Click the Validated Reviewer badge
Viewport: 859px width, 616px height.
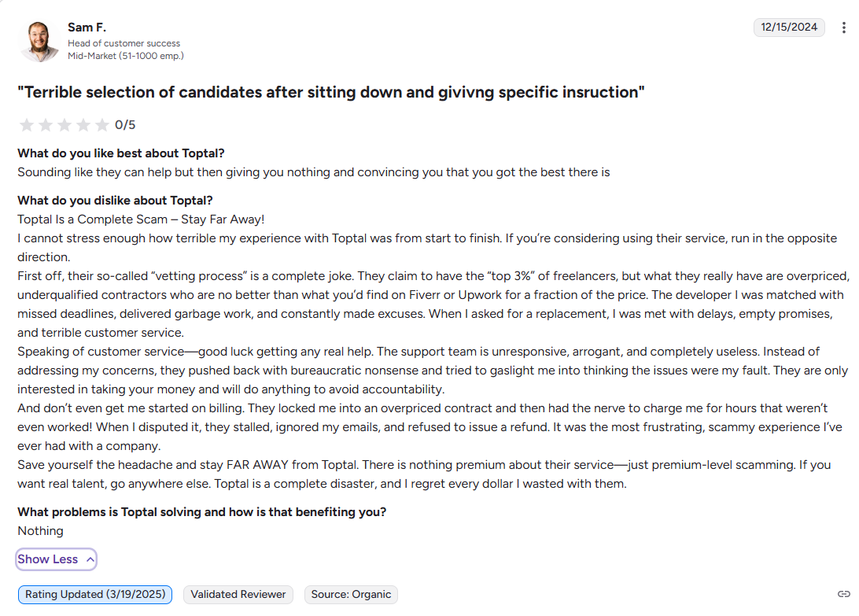click(238, 595)
